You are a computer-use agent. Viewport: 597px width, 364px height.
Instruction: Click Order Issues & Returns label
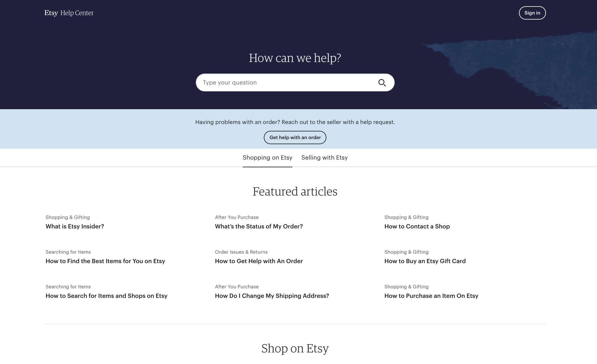(x=241, y=252)
